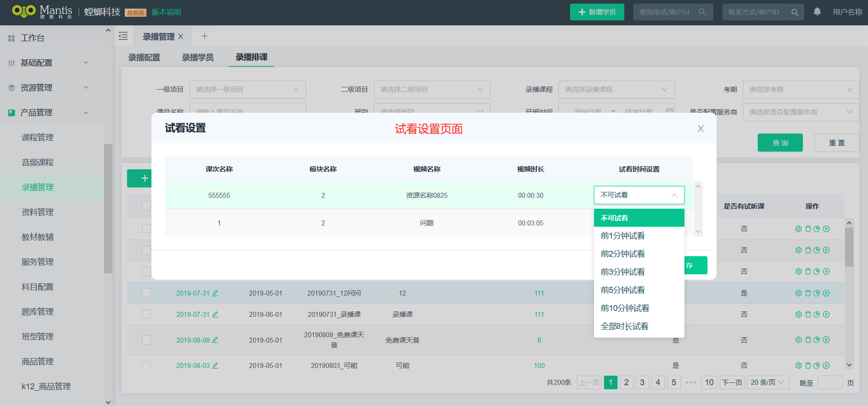Open the 不可试看 trial time dropdown
The image size is (868, 406).
coord(639,195)
